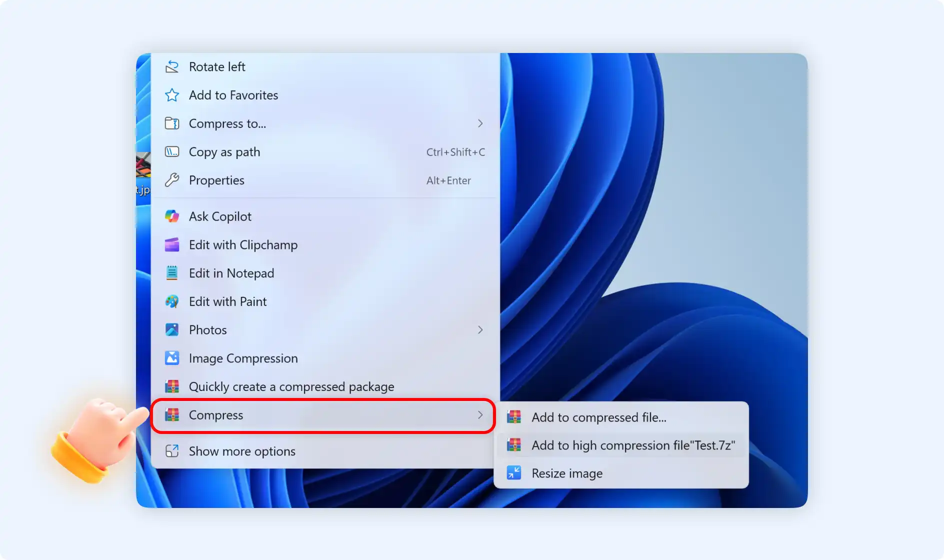Choose Add to Favorites

coord(325,95)
